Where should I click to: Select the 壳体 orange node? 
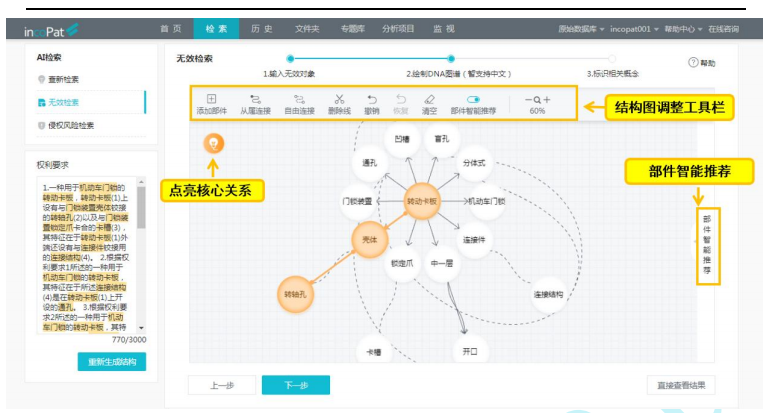[370, 239]
